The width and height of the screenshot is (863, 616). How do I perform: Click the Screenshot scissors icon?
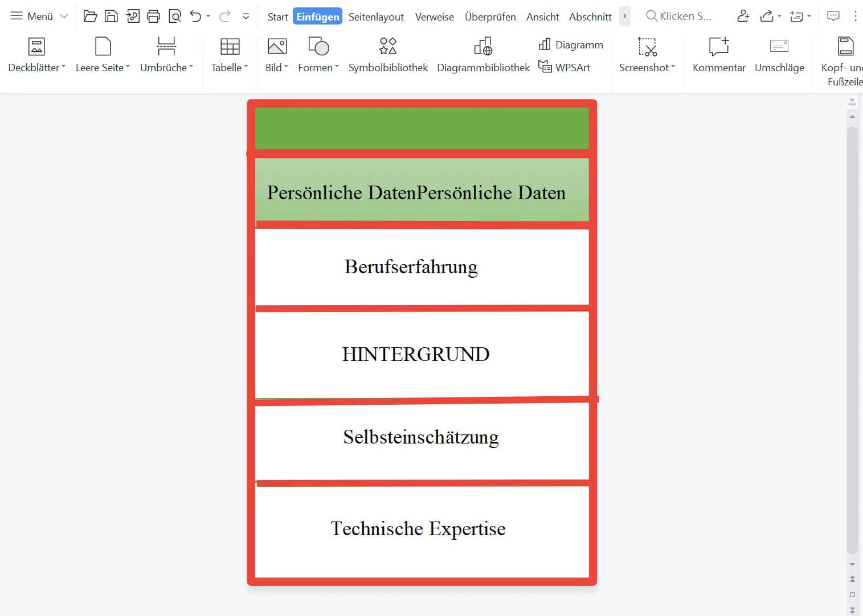[647, 47]
